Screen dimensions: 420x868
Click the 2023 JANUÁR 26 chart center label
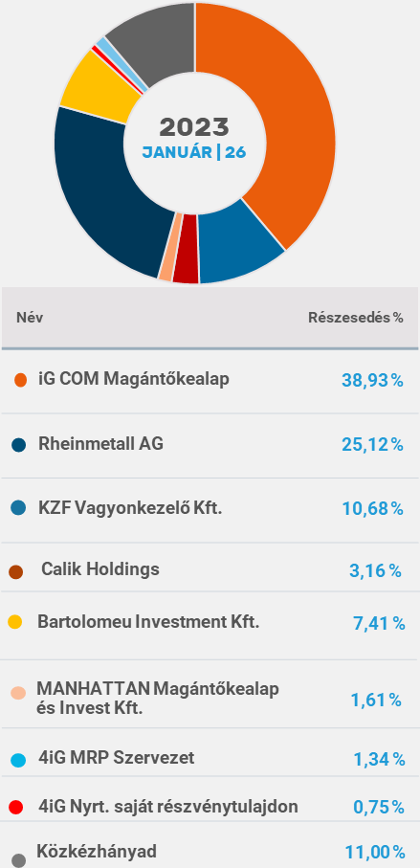pyautogui.click(x=194, y=138)
